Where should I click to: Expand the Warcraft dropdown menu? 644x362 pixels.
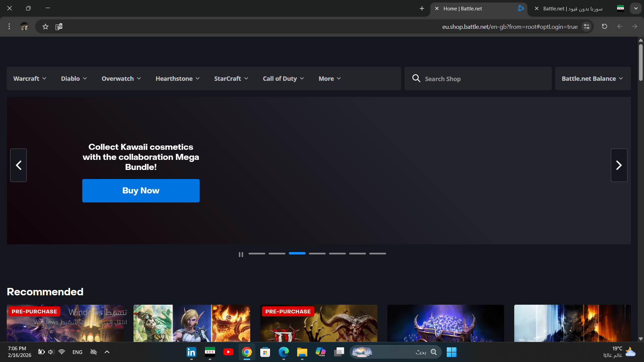[x=30, y=78]
